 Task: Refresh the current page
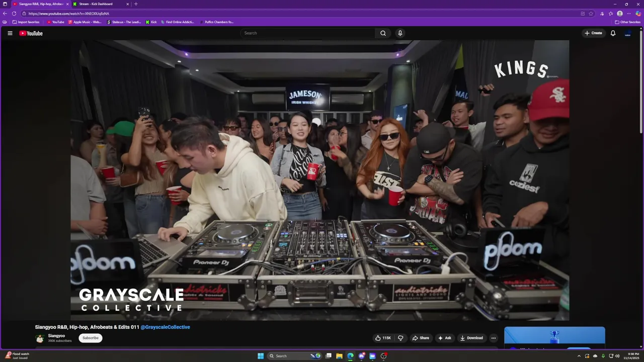(x=14, y=14)
